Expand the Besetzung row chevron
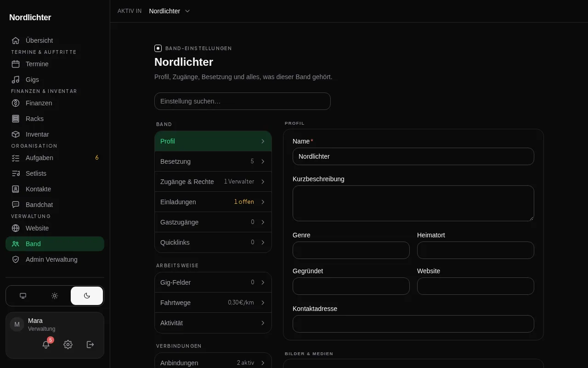588x368 pixels. (263, 161)
